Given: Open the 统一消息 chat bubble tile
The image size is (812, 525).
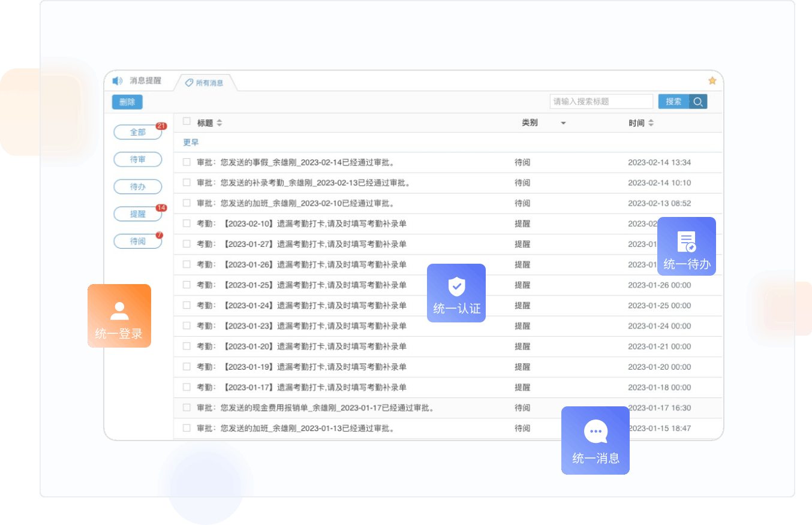Looking at the screenshot, I should click(x=596, y=440).
